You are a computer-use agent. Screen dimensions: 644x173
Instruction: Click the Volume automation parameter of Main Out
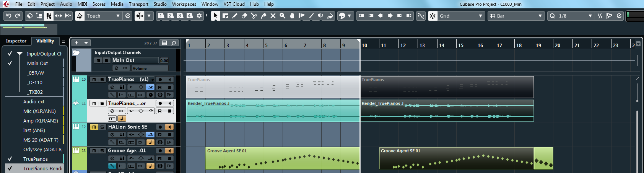tap(150, 68)
